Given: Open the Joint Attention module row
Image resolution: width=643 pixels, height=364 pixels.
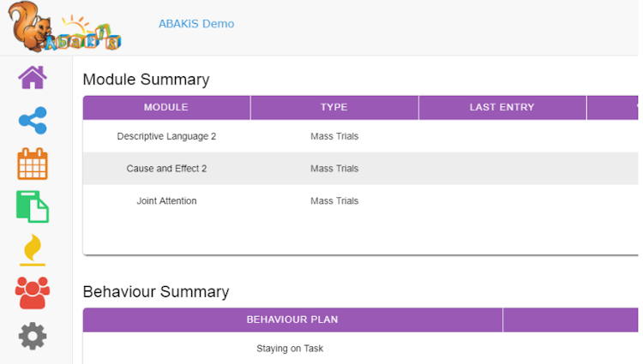Looking at the screenshot, I should (166, 201).
